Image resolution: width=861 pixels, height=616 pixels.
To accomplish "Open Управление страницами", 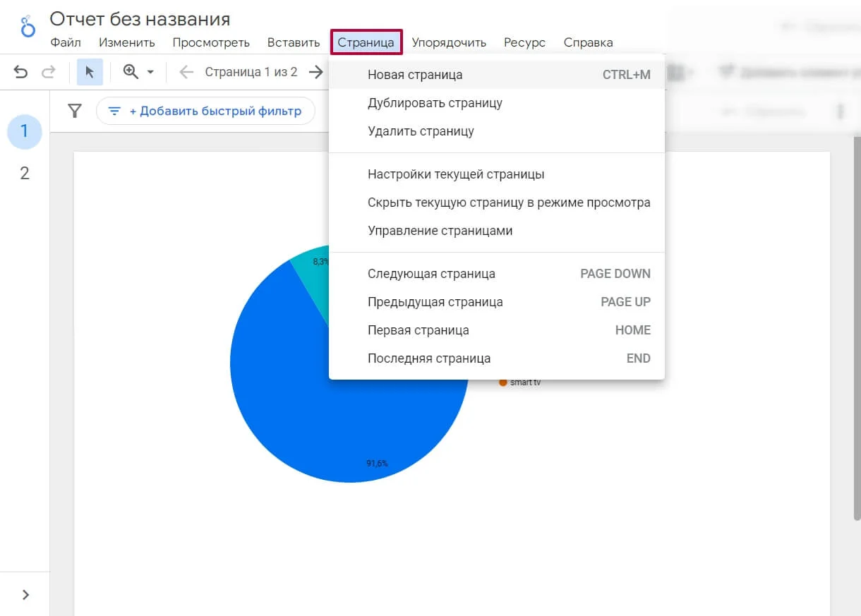I will 497,231.
